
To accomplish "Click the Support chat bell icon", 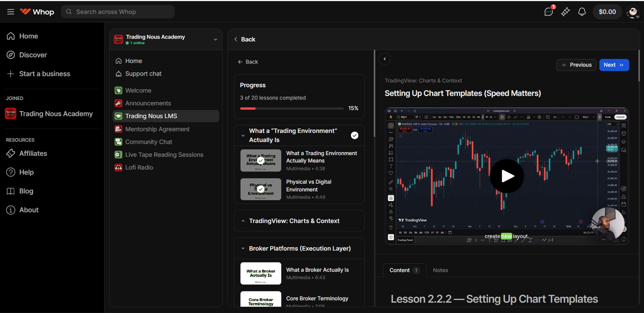I will tap(118, 74).
